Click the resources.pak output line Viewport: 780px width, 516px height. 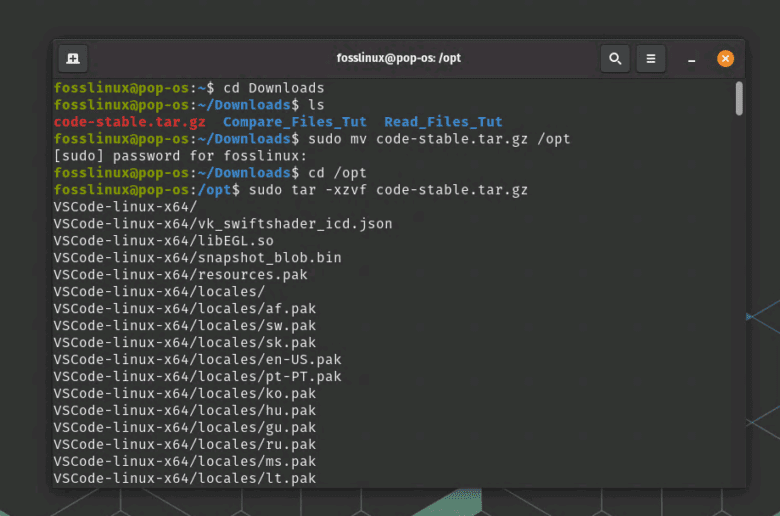[x=181, y=274]
